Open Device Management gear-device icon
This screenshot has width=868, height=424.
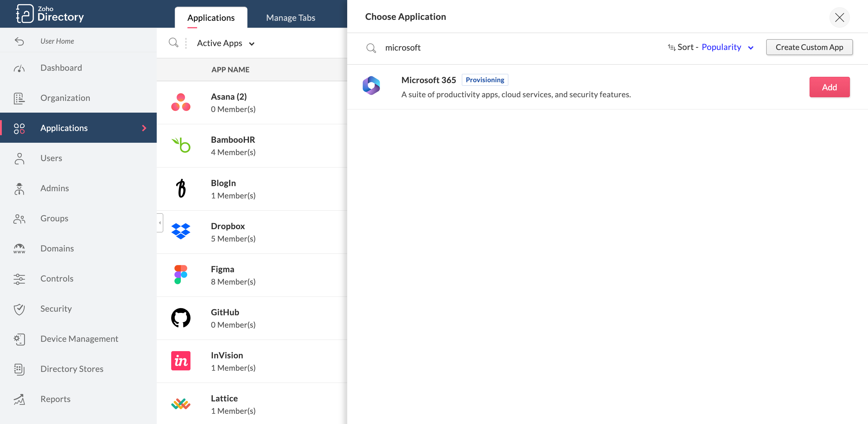click(x=19, y=339)
